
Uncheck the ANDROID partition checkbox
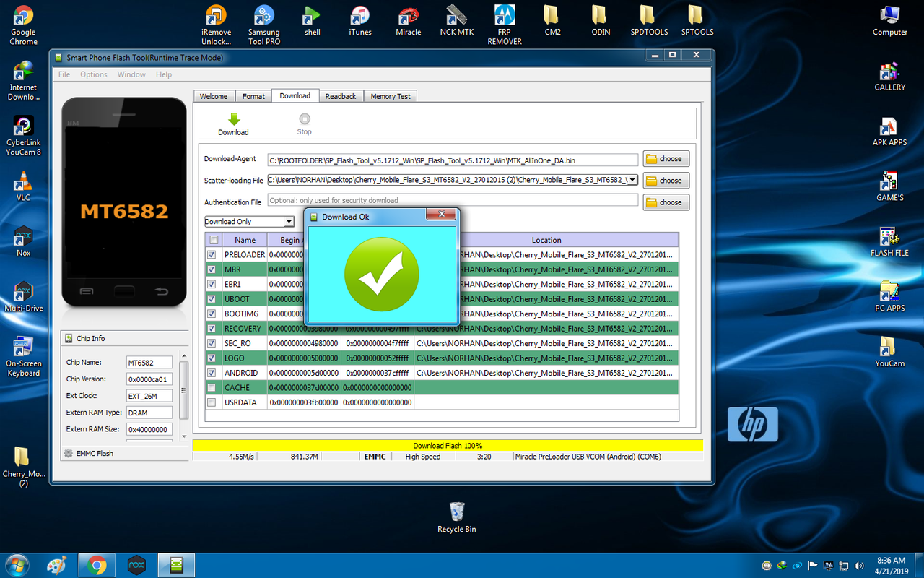pyautogui.click(x=212, y=373)
